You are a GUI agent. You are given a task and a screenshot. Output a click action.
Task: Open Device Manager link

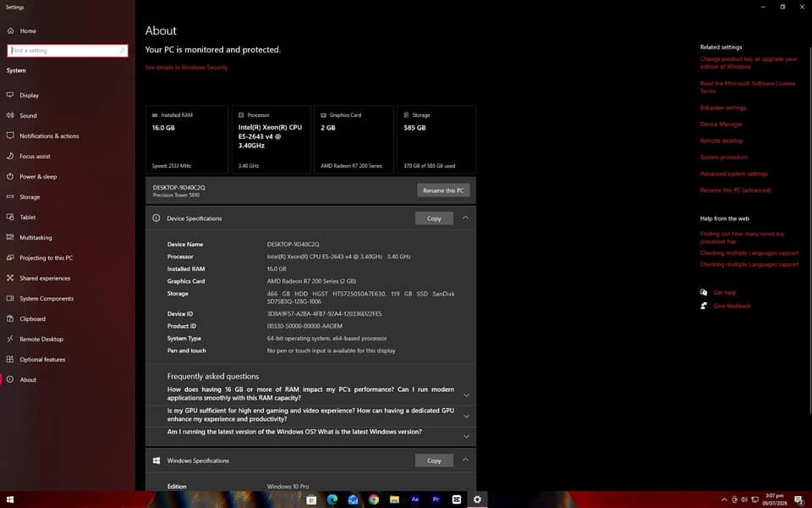coord(721,124)
